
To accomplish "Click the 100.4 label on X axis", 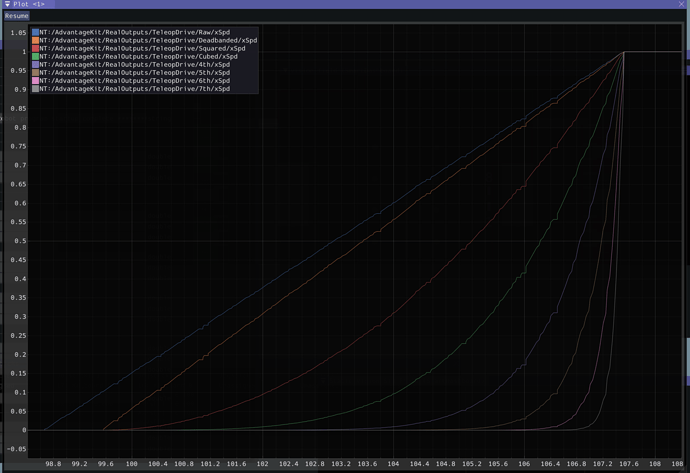I will pyautogui.click(x=158, y=464).
